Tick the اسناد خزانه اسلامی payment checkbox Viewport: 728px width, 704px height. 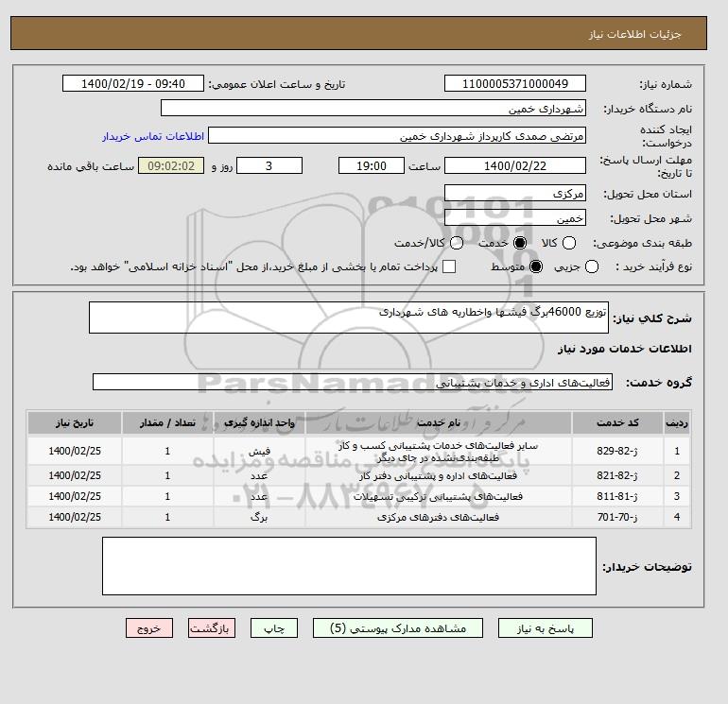click(449, 266)
